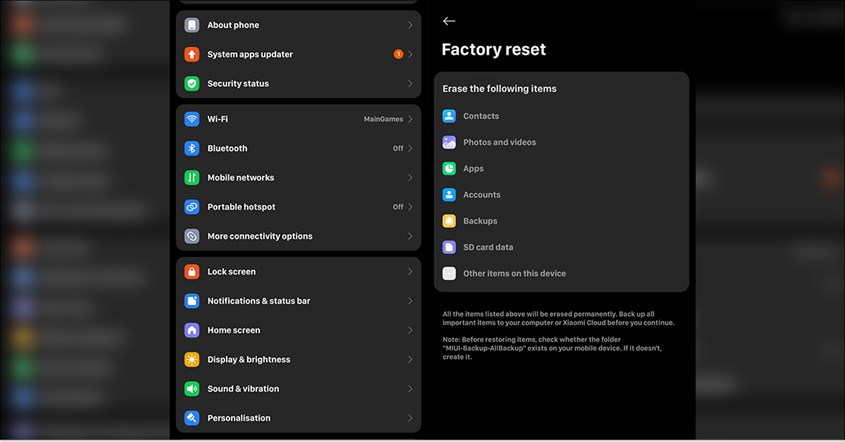Open Notifications & status bar settings
This screenshot has width=845, height=442.
point(299,301)
